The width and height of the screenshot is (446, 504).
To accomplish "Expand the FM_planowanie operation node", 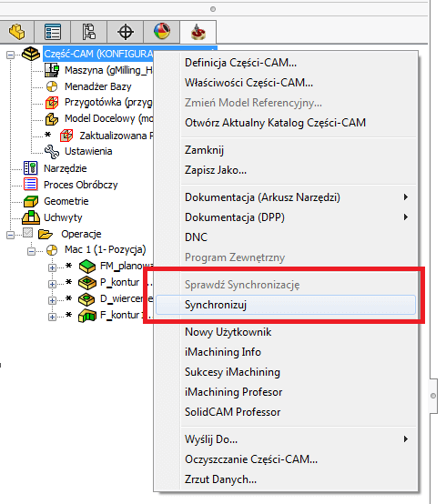I will [52, 267].
